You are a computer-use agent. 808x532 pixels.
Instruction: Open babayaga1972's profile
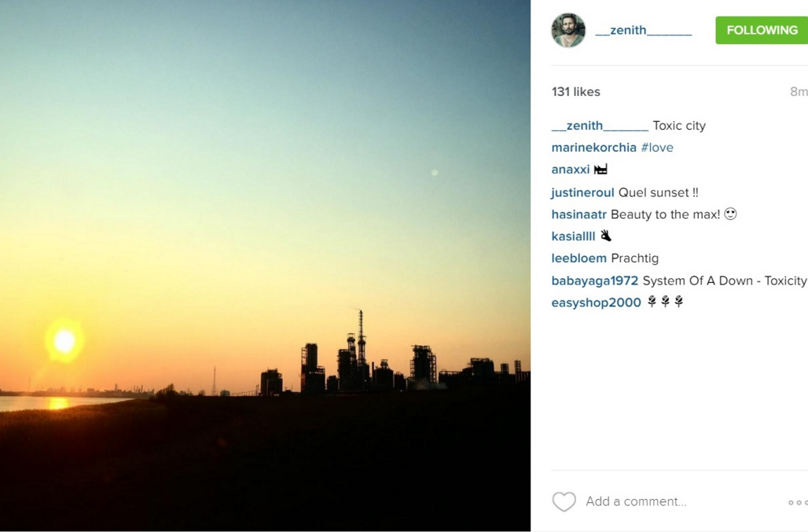coord(595,281)
